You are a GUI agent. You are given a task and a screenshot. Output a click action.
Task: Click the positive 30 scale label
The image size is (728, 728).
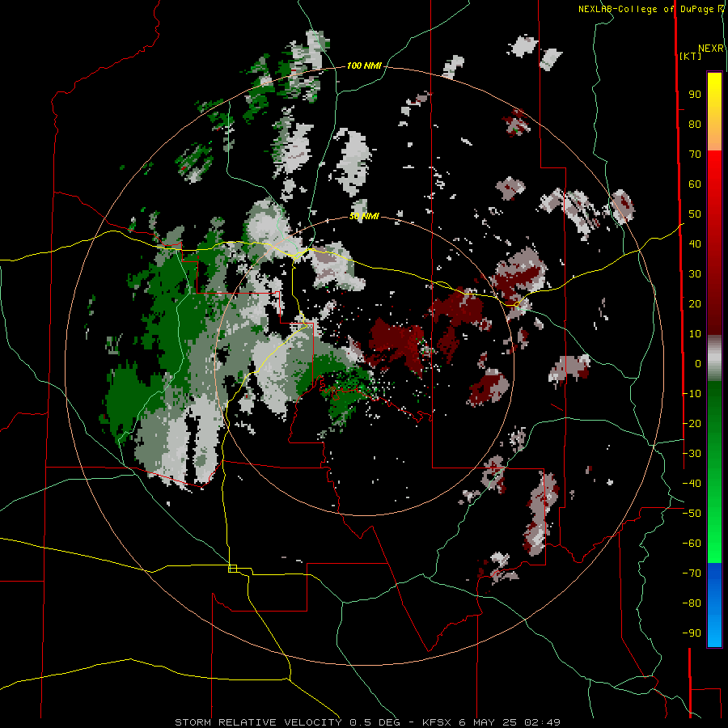point(695,274)
